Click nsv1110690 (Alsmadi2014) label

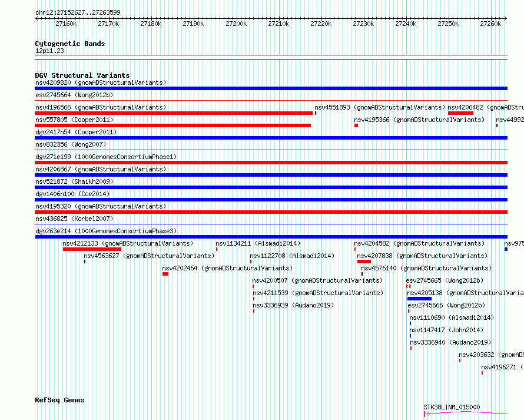point(452,318)
